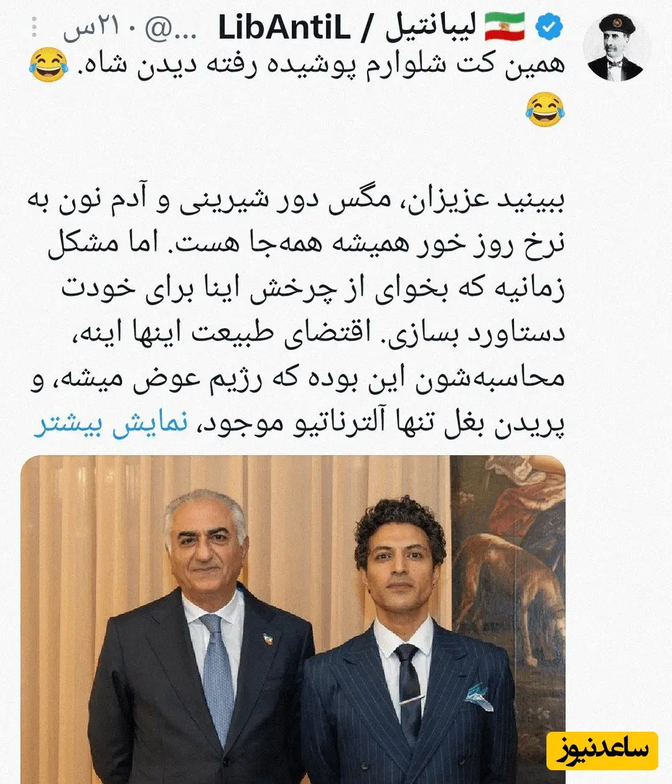Image resolution: width=672 pixels, height=784 pixels.
Task: Open the three-dot tweet options menu
Action: tap(34, 27)
